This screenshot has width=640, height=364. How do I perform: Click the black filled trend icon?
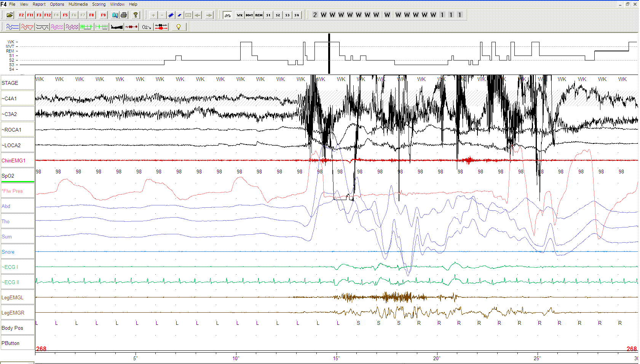(x=117, y=27)
